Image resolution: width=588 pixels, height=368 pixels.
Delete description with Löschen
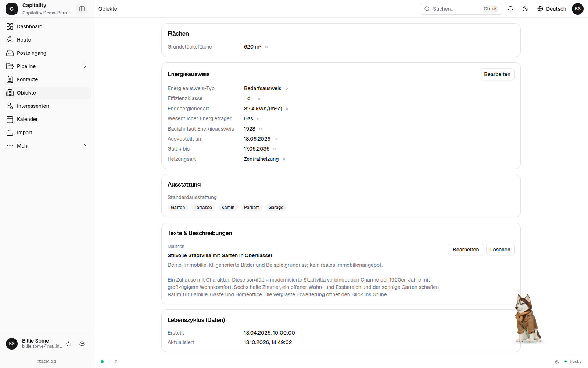500,250
